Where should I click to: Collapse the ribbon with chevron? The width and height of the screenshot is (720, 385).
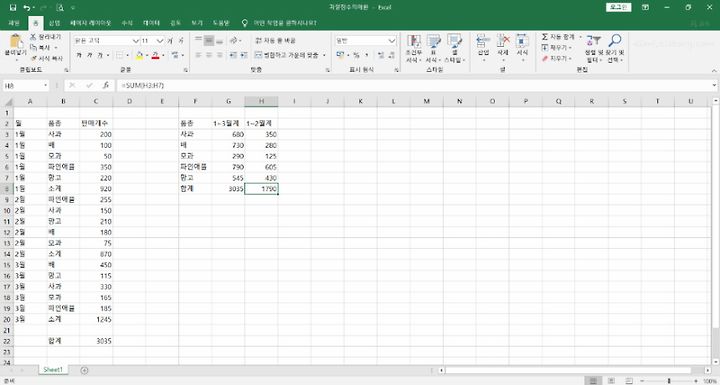[x=714, y=70]
